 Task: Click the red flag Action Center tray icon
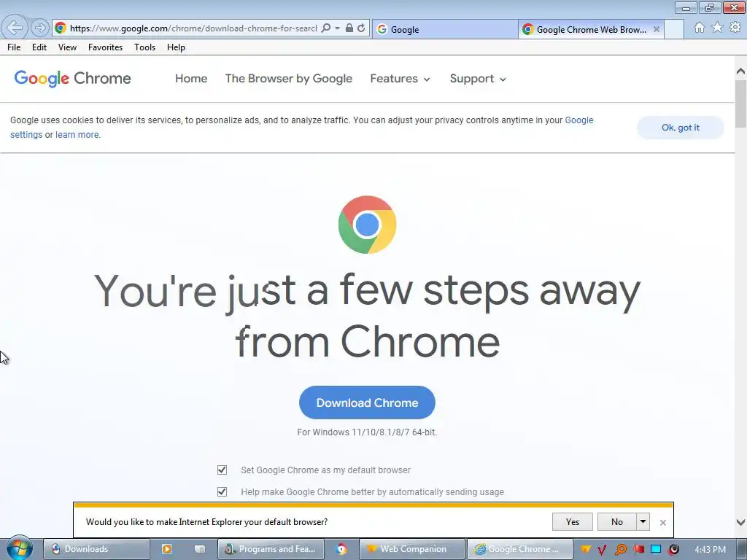tap(638, 550)
